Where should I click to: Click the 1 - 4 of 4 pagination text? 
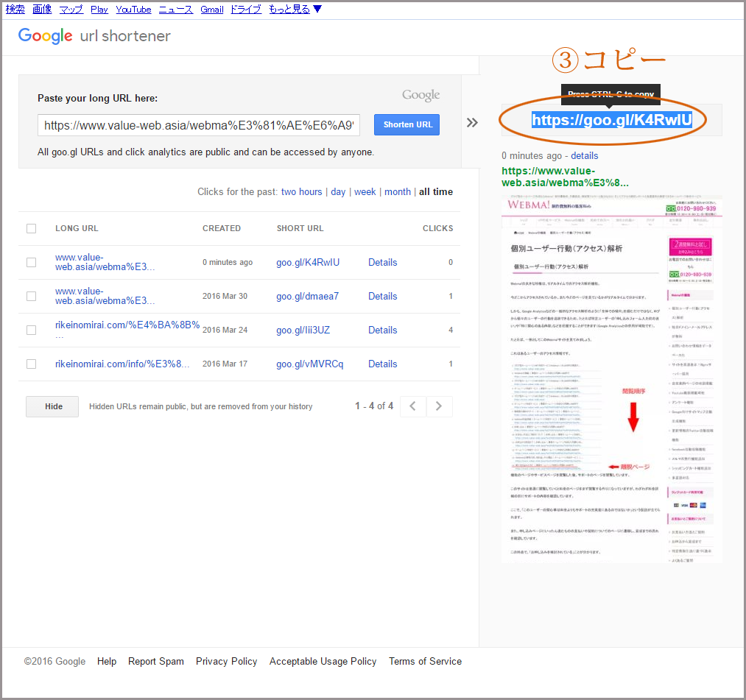point(374,406)
